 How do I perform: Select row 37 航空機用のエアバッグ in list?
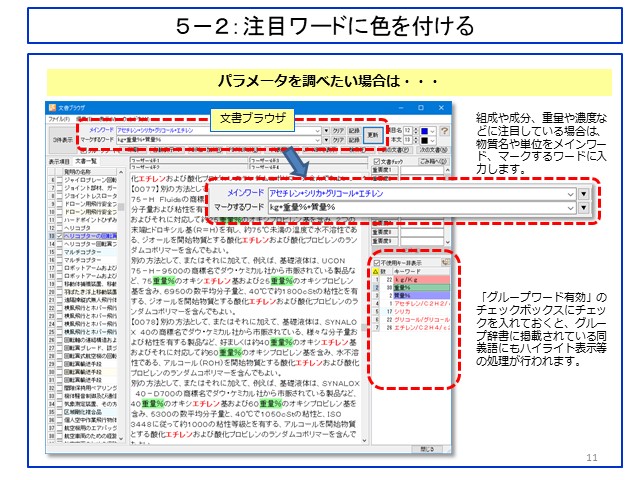(x=90, y=428)
